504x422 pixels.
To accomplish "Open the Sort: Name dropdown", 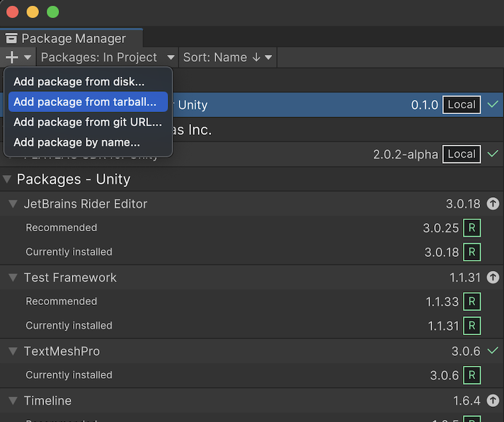I will (x=227, y=57).
